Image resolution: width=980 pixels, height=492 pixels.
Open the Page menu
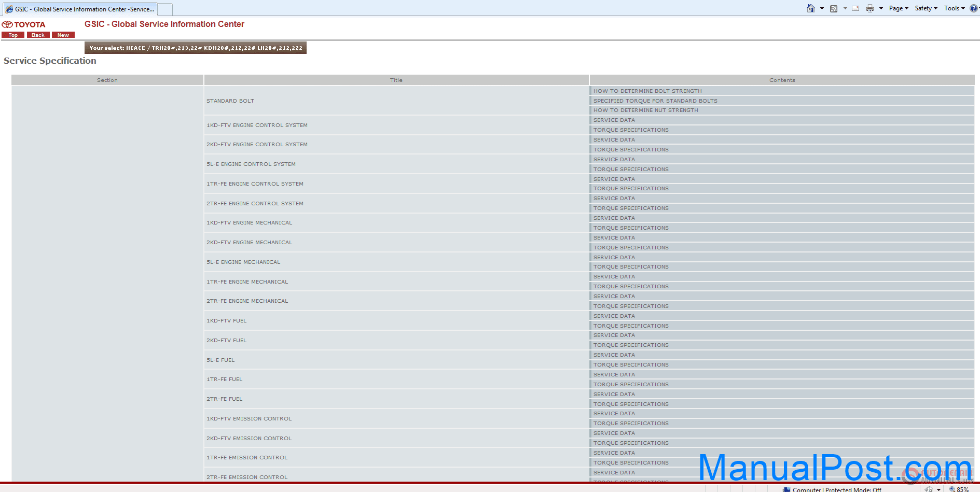899,8
